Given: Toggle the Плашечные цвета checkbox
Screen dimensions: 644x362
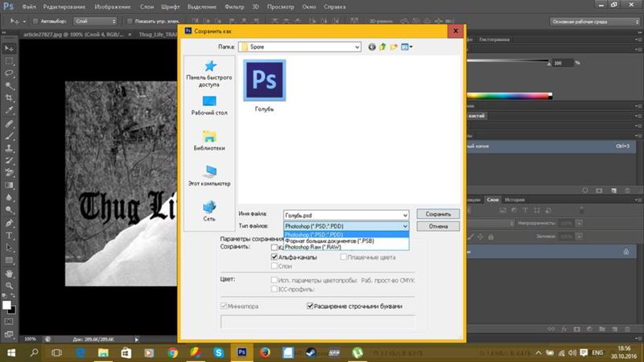Looking at the screenshot, I should (344, 257).
